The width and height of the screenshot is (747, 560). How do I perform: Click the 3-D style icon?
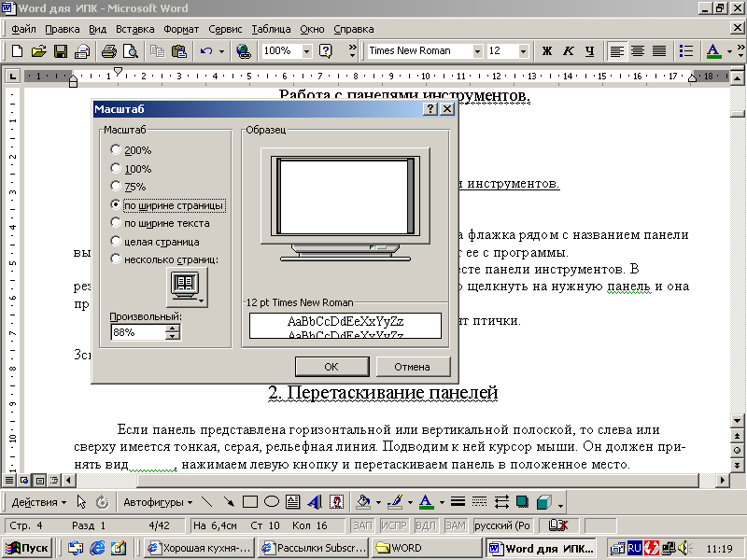[543, 502]
